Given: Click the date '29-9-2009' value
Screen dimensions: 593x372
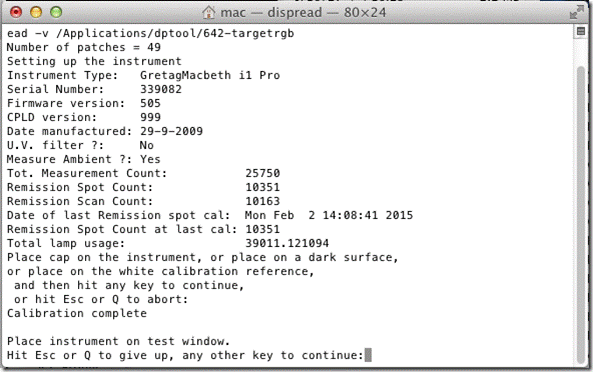Looking at the screenshot, I should click(171, 131).
